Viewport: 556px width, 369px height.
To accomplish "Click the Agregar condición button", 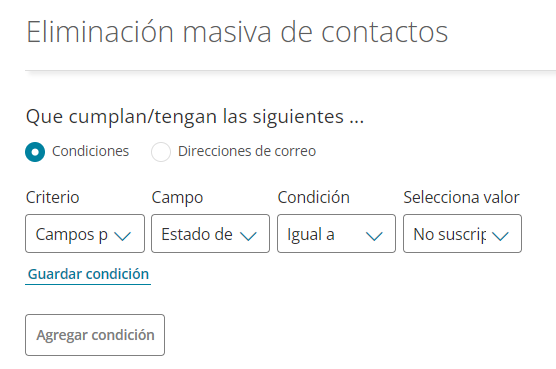I will [95, 335].
